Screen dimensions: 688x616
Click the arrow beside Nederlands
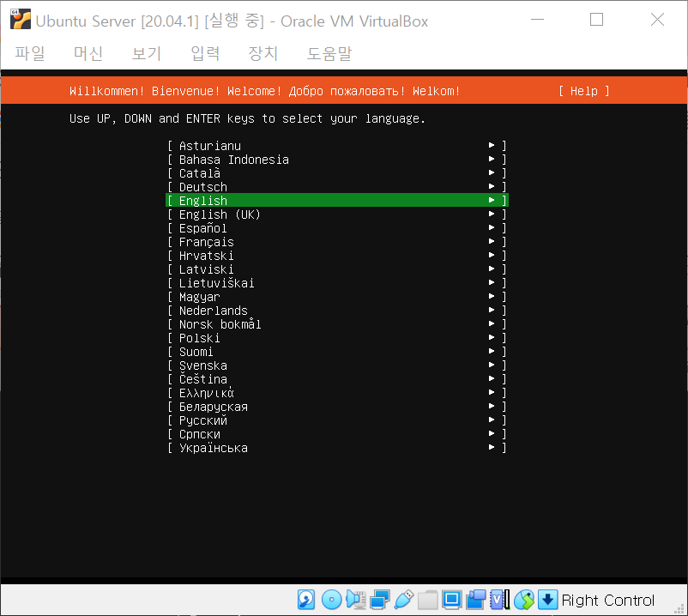pyautogui.click(x=492, y=311)
